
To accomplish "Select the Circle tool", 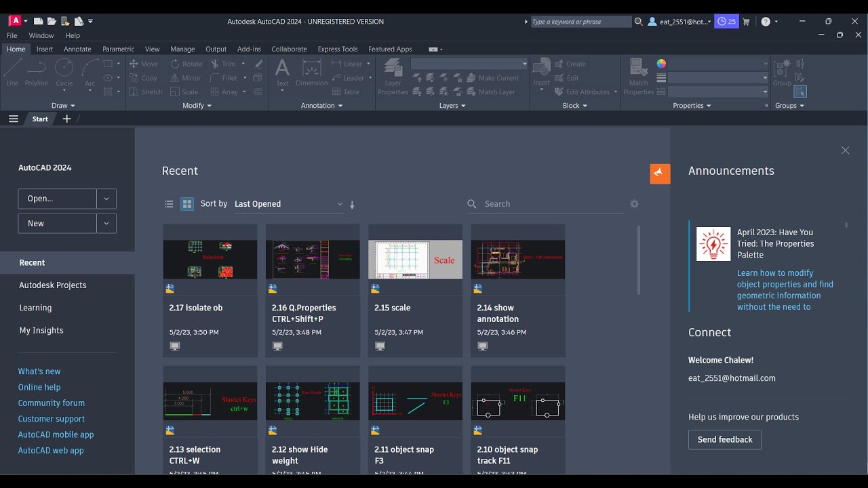I will click(x=64, y=73).
